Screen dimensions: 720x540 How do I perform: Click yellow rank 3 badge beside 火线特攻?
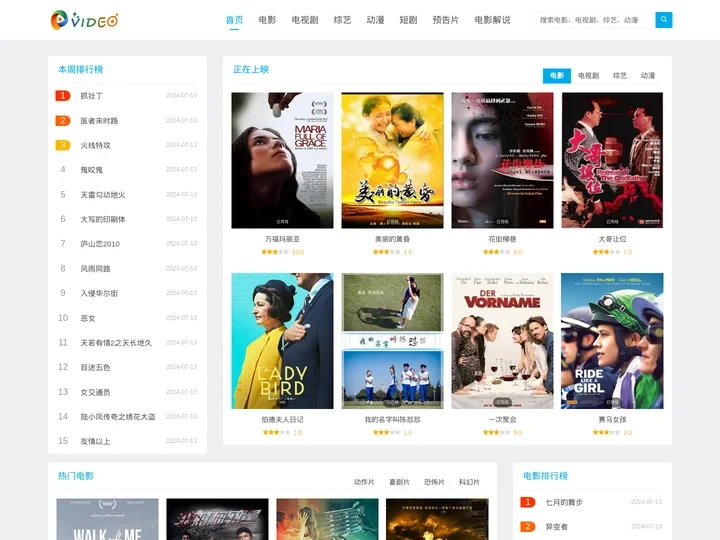tap(63, 145)
